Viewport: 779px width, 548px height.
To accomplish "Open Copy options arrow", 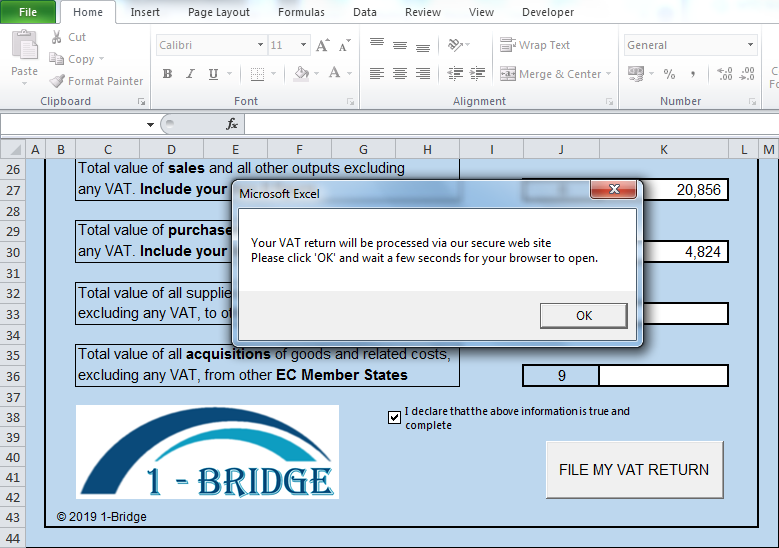I will (101, 59).
